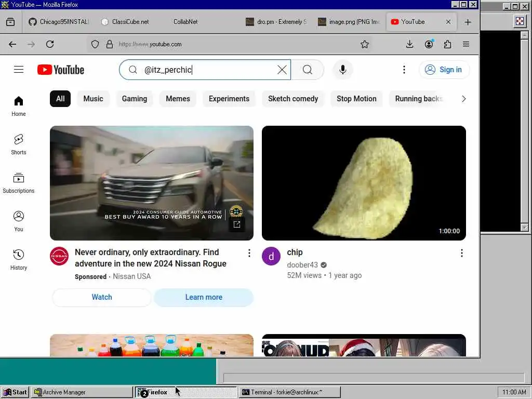This screenshot has width=532, height=399.
Task: Switch to the dro.pm tab
Action: coord(275,22)
